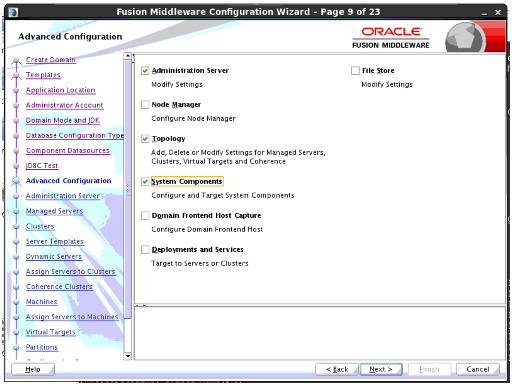512x384 pixels.
Task: Click the Advanced Configuration current step icon
Action: click(16, 181)
